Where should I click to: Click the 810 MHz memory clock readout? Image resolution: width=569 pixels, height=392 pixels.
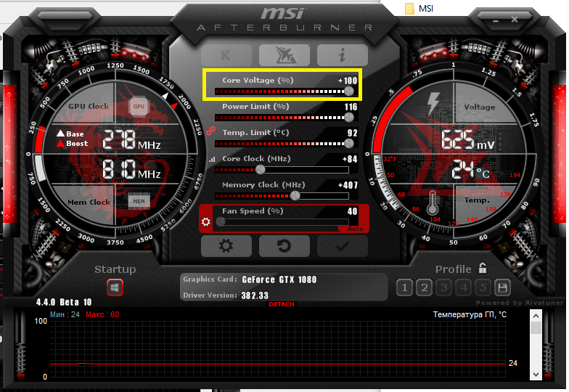(131, 169)
